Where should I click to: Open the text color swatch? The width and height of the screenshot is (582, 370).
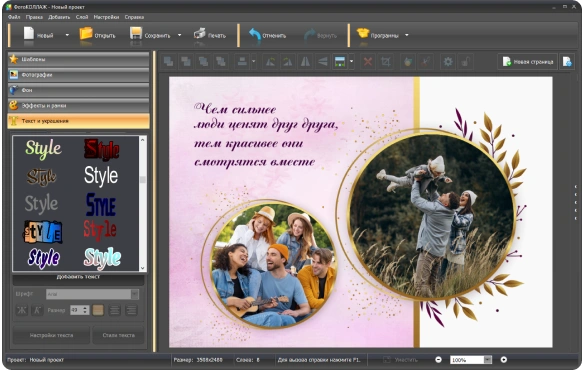click(98, 310)
